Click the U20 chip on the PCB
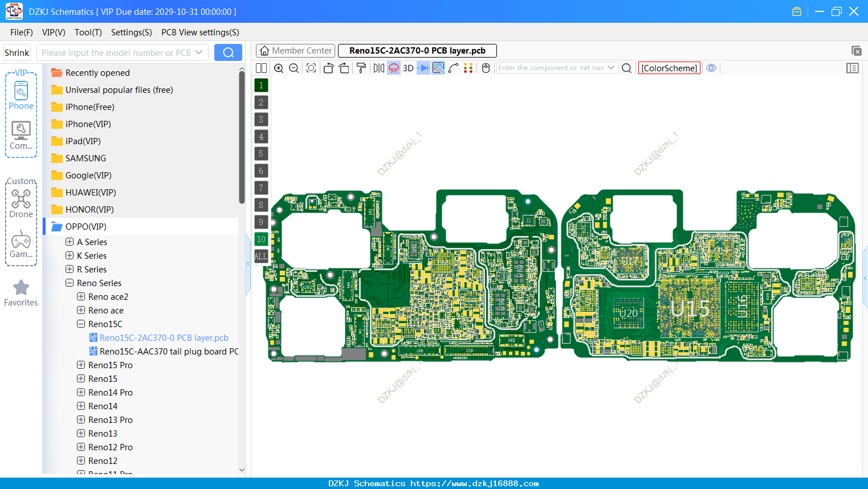Screen dimensions: 868x489 [x=629, y=313]
